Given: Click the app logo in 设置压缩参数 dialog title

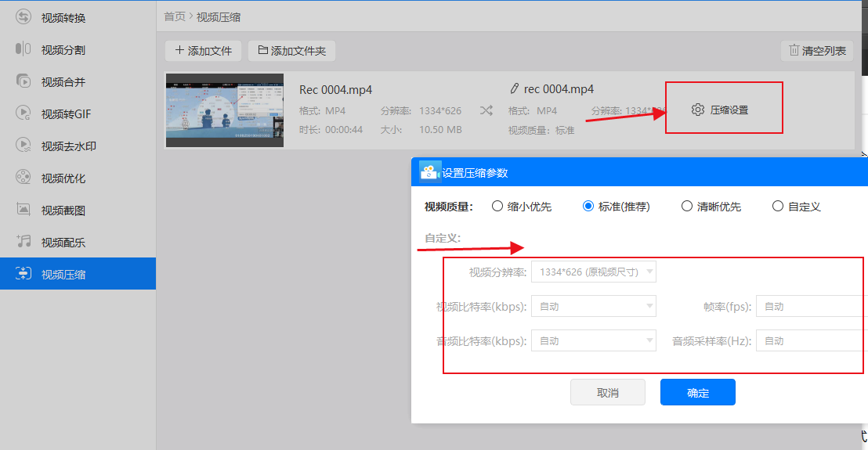Looking at the screenshot, I should coord(429,172).
